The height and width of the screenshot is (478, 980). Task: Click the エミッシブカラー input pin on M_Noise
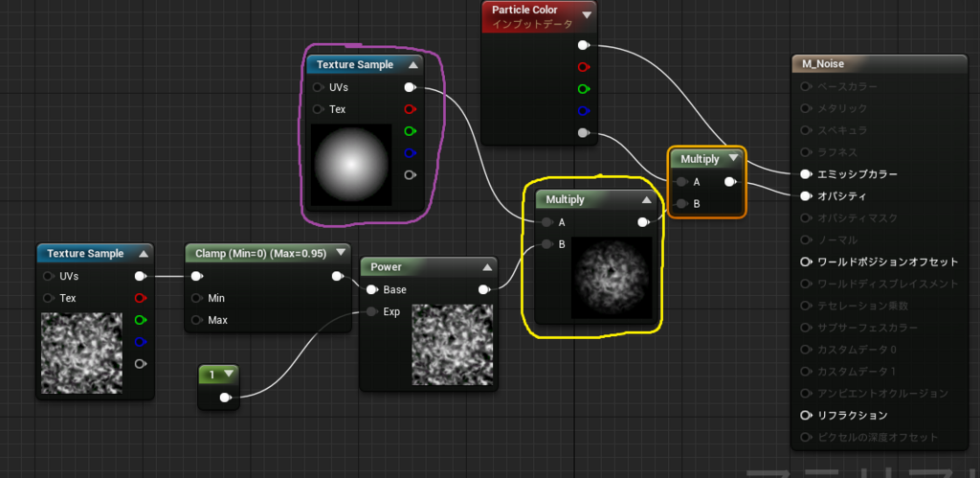point(805,174)
